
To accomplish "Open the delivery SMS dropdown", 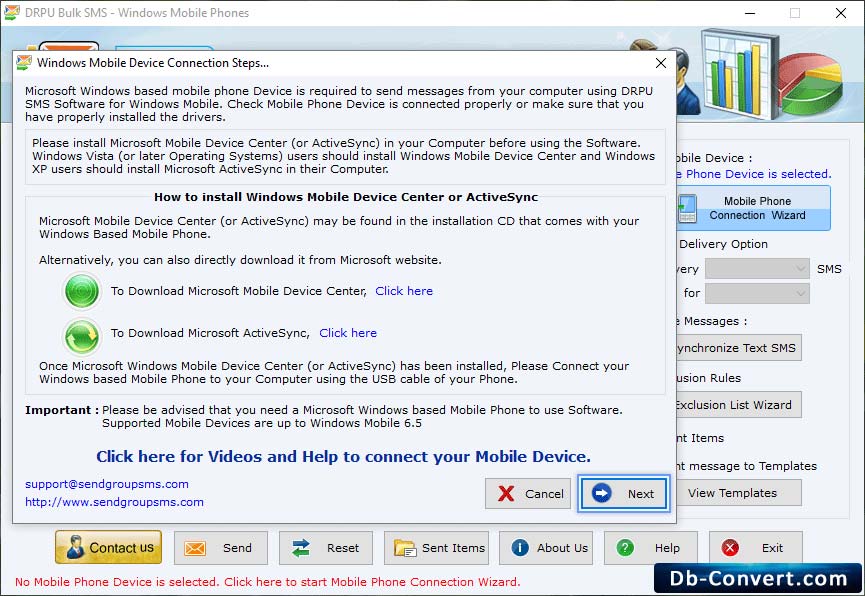I will 757,269.
